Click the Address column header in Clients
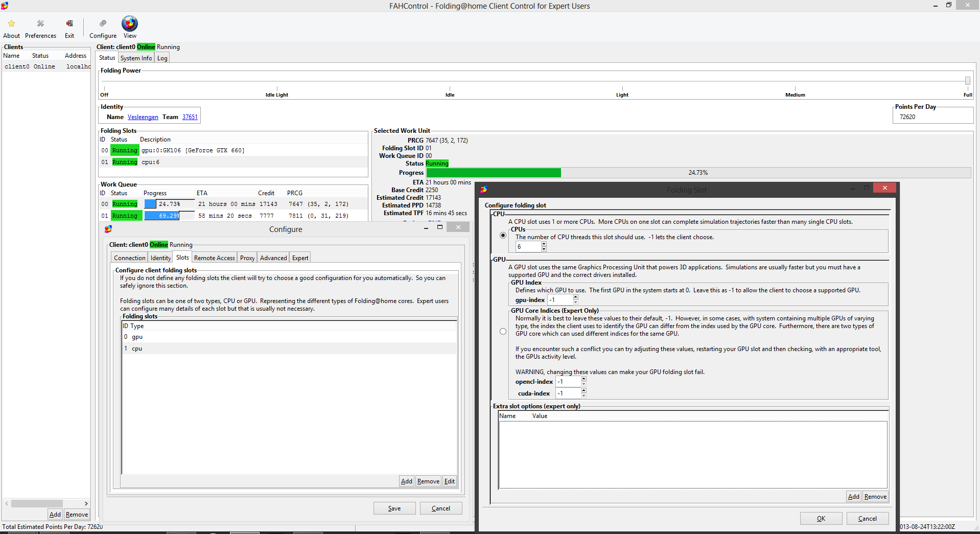The image size is (980, 534). click(x=76, y=56)
